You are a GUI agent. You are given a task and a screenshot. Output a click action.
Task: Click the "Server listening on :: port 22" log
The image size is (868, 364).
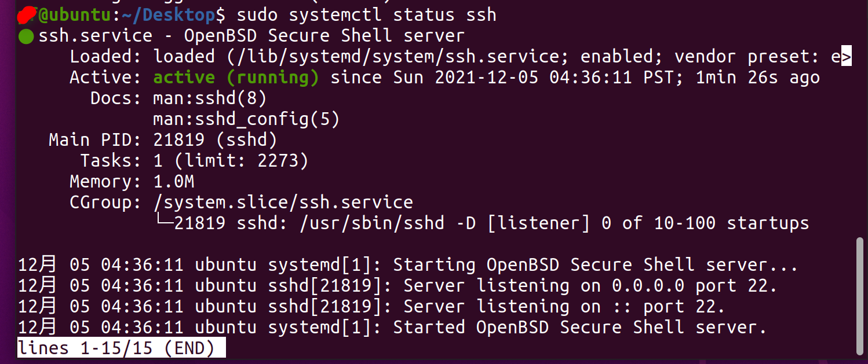pos(564,307)
